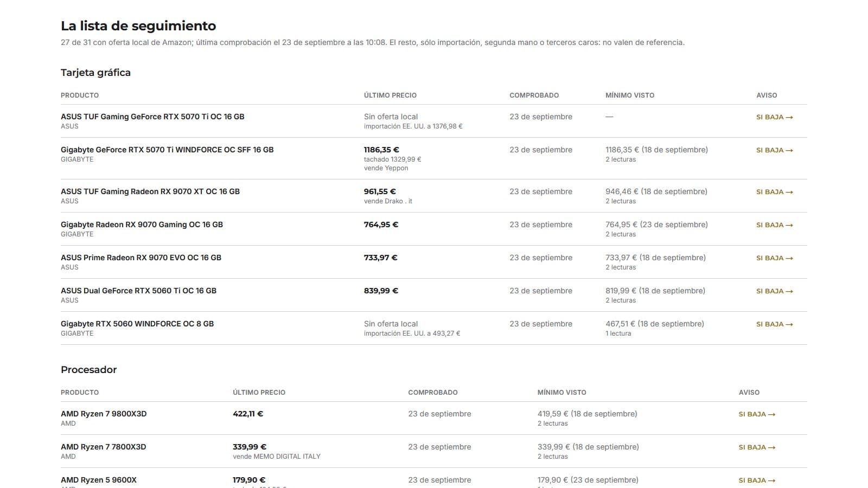Click the price 961,55 €
The image size is (868, 488).
coord(380,191)
